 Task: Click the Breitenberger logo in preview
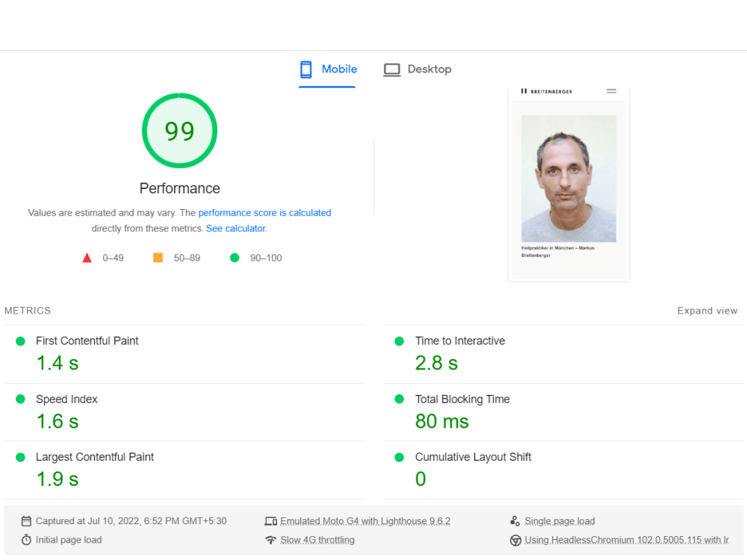pyautogui.click(x=547, y=91)
